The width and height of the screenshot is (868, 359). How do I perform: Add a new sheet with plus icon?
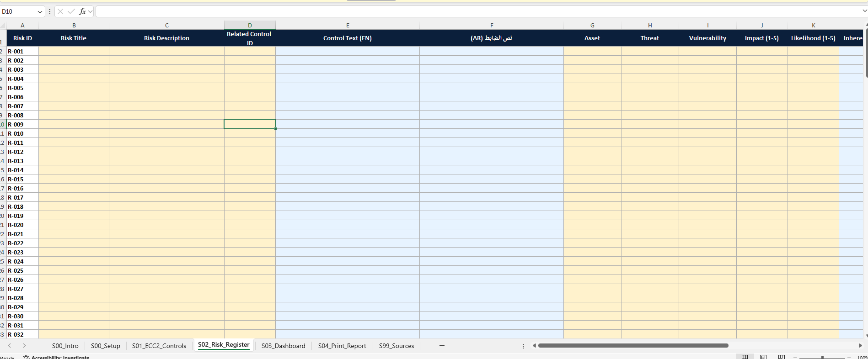pyautogui.click(x=442, y=346)
